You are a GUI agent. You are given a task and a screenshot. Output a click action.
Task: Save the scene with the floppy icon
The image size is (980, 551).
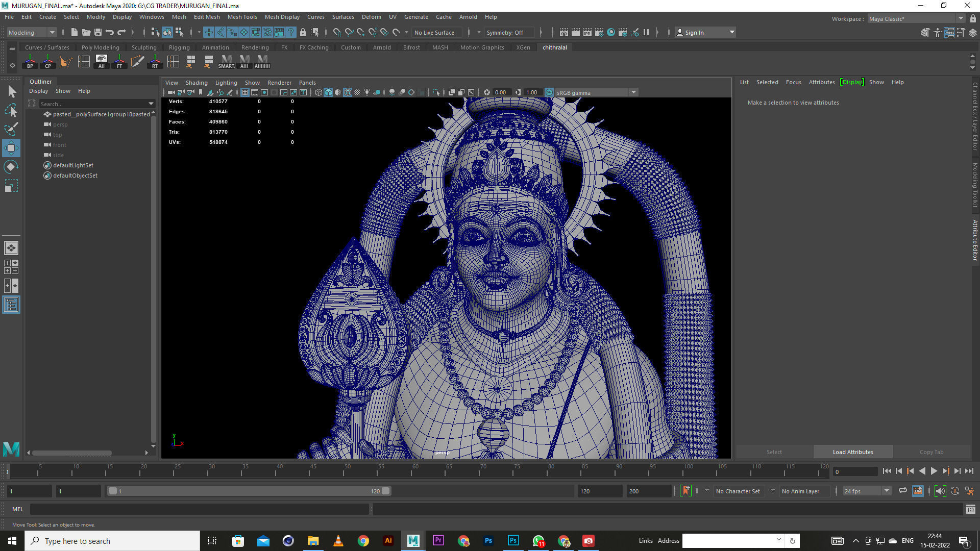click(98, 32)
